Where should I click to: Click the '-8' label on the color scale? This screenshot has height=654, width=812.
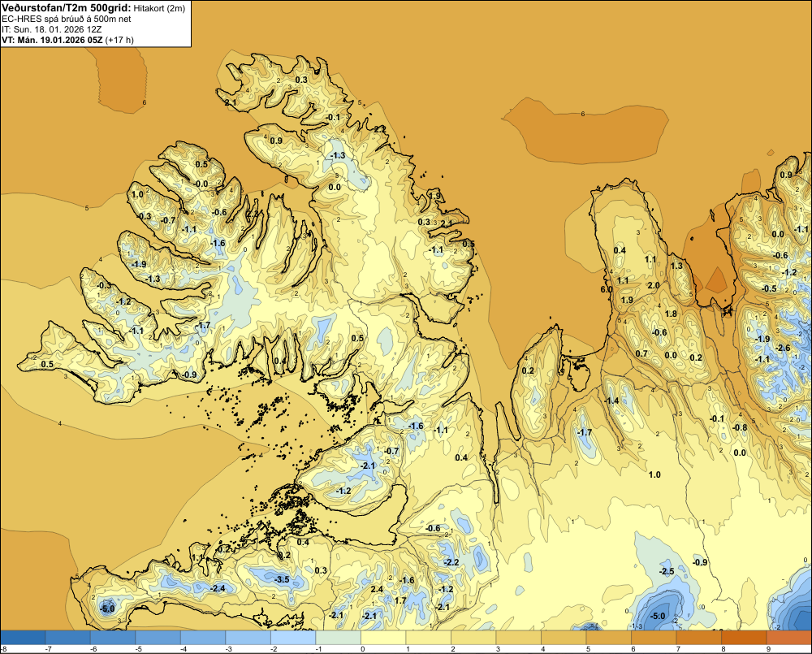coord(3,649)
